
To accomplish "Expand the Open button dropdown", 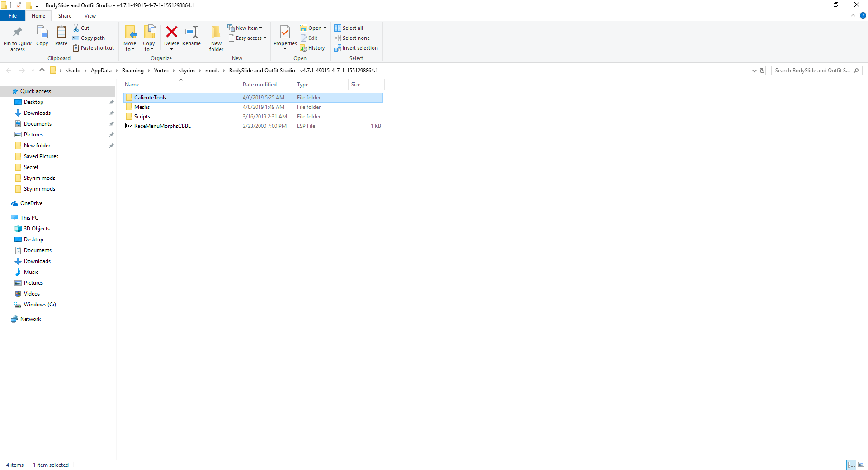I will tap(325, 28).
